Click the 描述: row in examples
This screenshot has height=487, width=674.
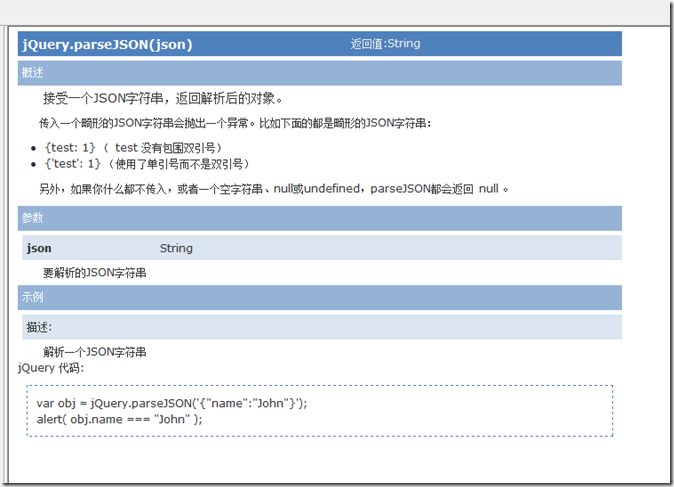(40, 327)
